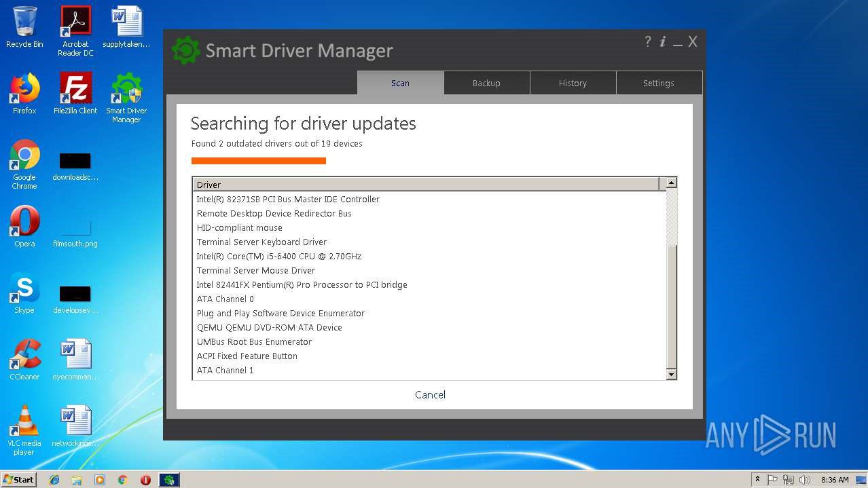868x488 pixels.
Task: Select Intel(R) Core(TM) i5-6400 CPU row
Action: [x=429, y=256]
